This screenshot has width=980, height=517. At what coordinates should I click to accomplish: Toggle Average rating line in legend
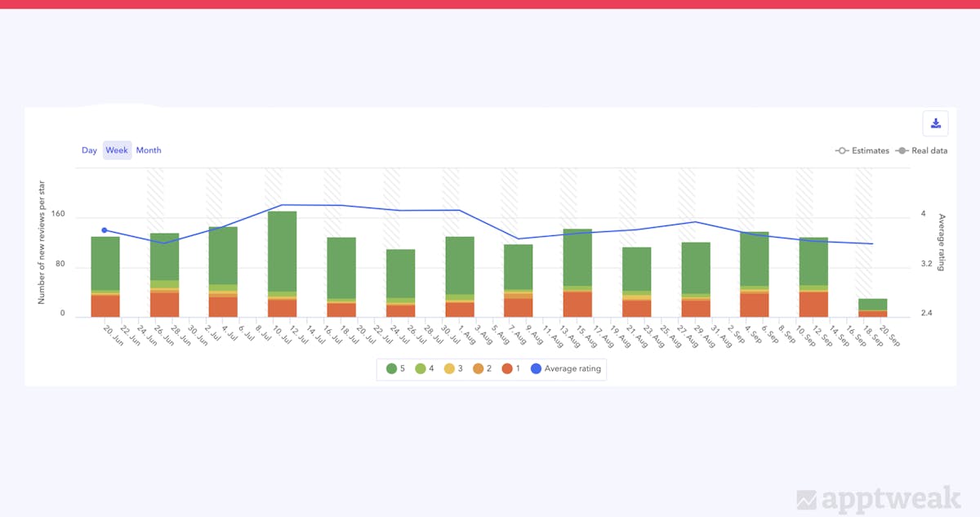(566, 369)
